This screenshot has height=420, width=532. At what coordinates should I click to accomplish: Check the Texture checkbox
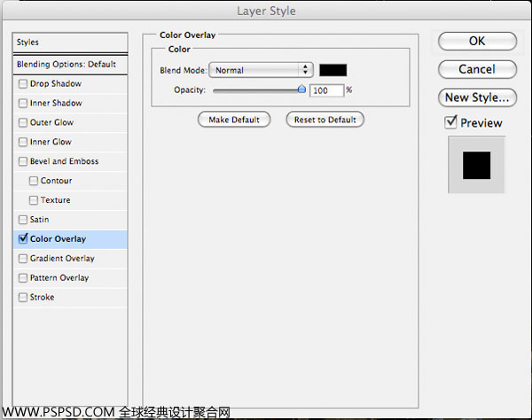34,200
